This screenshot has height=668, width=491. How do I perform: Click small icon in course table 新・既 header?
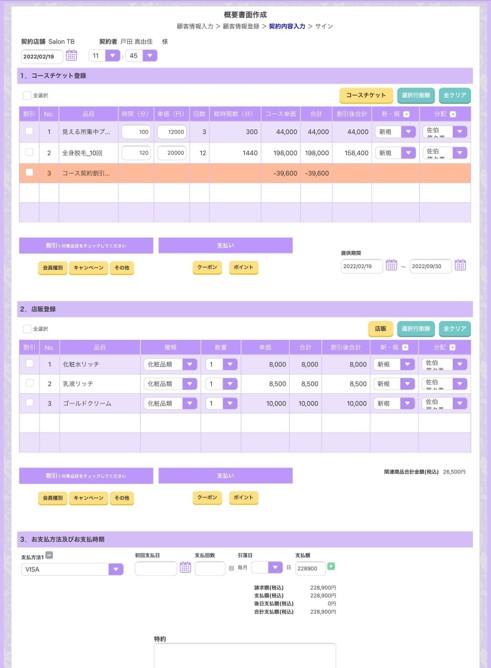[406, 114]
